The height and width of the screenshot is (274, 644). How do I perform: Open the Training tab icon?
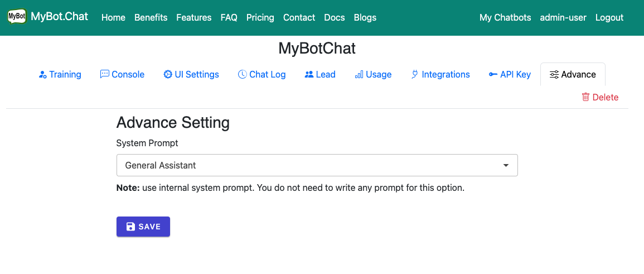tap(42, 75)
